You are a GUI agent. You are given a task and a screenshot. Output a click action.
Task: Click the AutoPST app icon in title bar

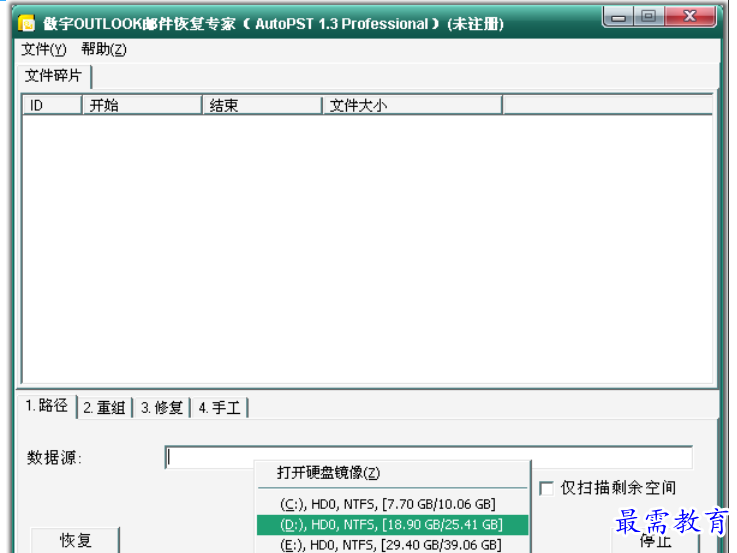(27, 23)
